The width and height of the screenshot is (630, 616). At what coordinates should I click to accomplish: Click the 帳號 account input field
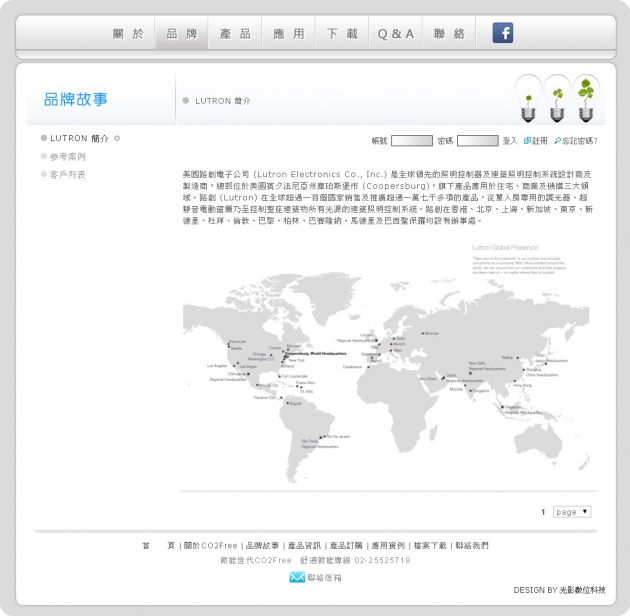coord(411,141)
